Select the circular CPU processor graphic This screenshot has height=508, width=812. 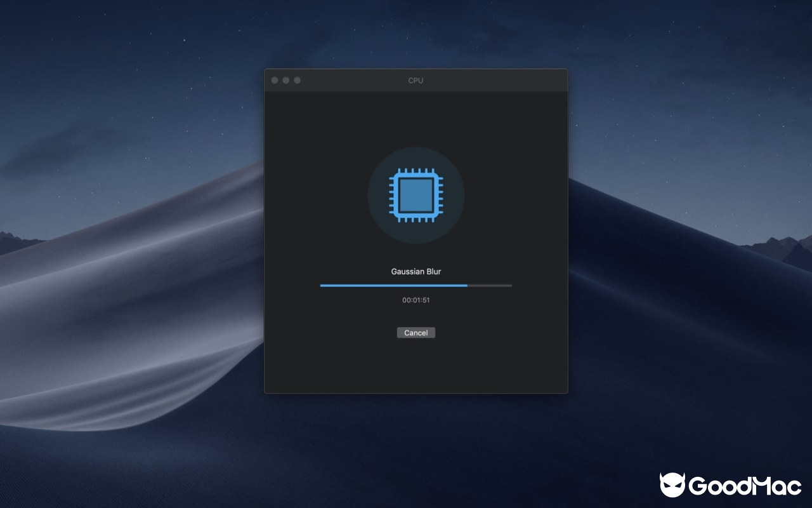(x=416, y=195)
